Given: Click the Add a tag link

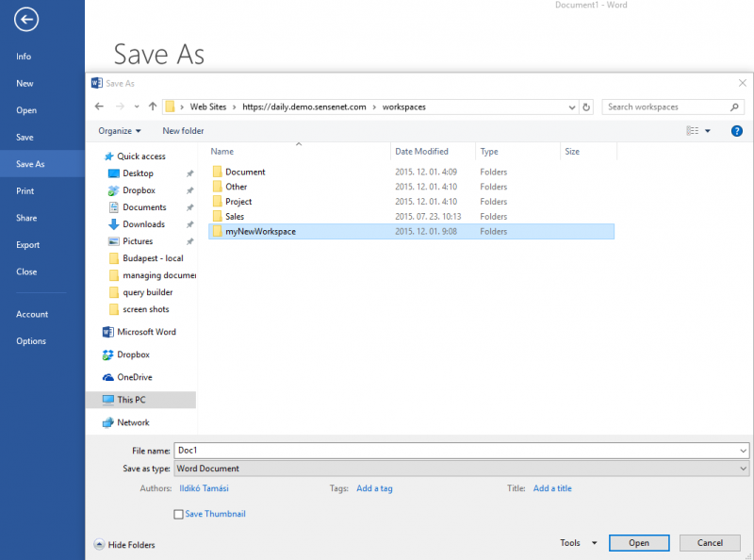Looking at the screenshot, I should (374, 488).
